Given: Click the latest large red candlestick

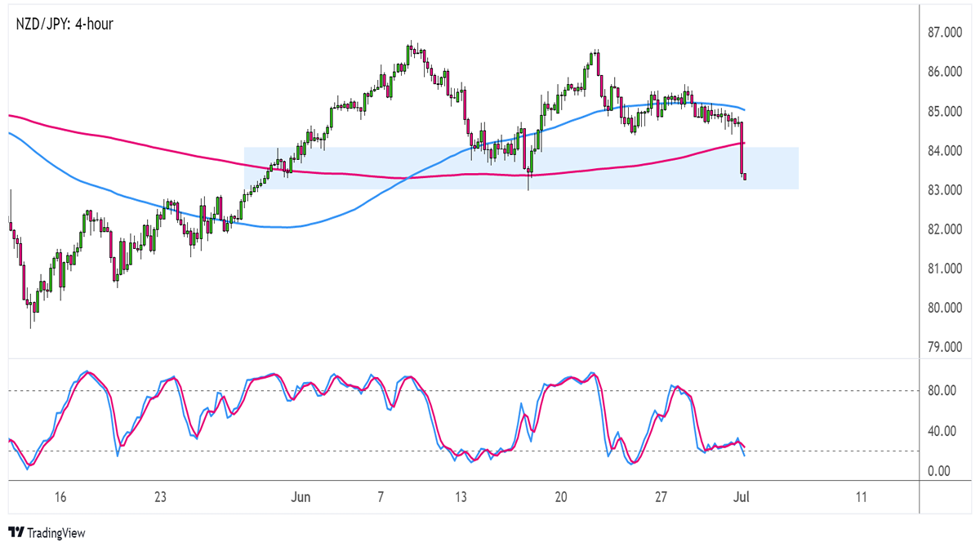Looking at the screenshot, I should tap(741, 147).
